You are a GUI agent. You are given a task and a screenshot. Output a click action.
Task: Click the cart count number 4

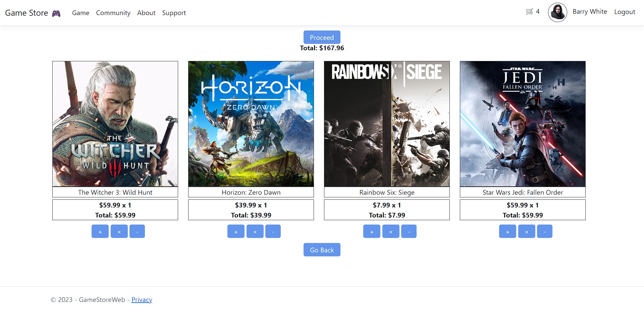pos(538,11)
